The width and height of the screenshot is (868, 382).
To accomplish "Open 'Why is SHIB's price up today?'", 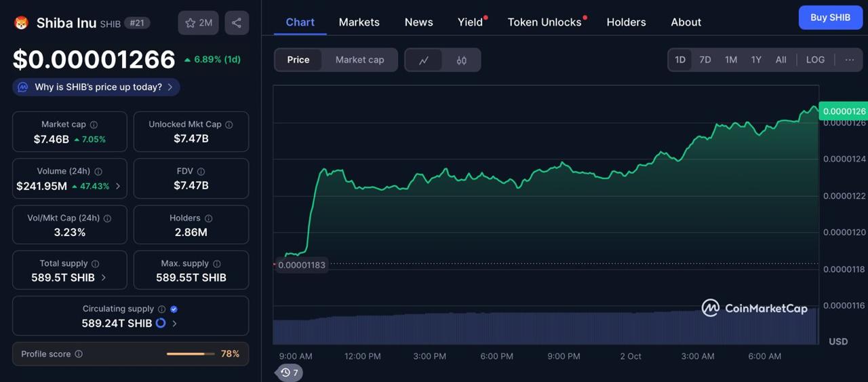I will coord(96,87).
